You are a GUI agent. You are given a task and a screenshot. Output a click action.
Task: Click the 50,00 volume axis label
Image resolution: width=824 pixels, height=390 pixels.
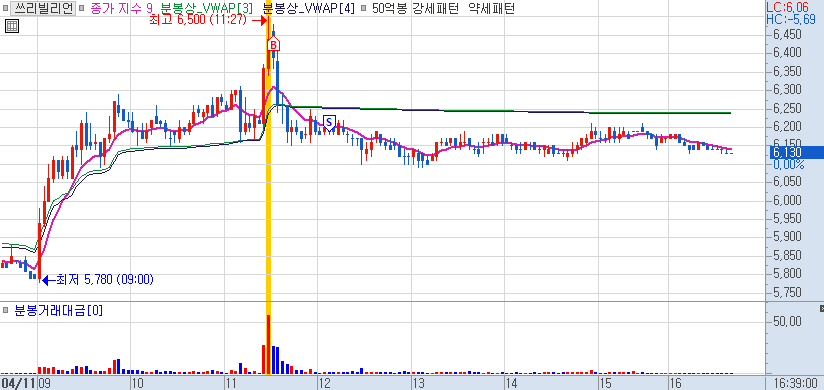(x=788, y=321)
